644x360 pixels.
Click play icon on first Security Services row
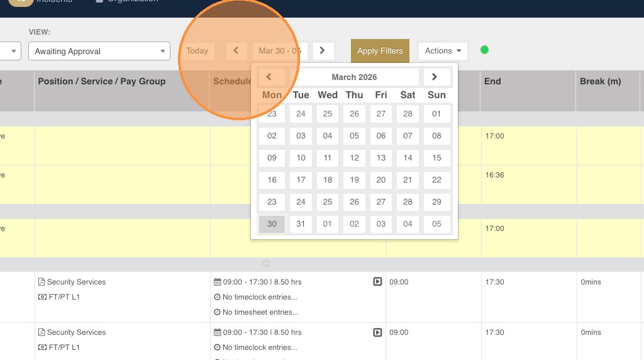click(x=377, y=281)
